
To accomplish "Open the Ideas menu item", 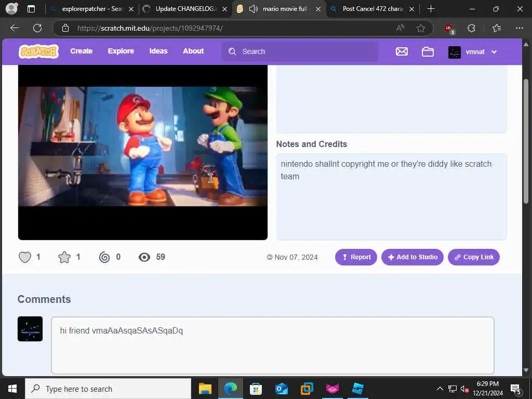I will 158,51.
